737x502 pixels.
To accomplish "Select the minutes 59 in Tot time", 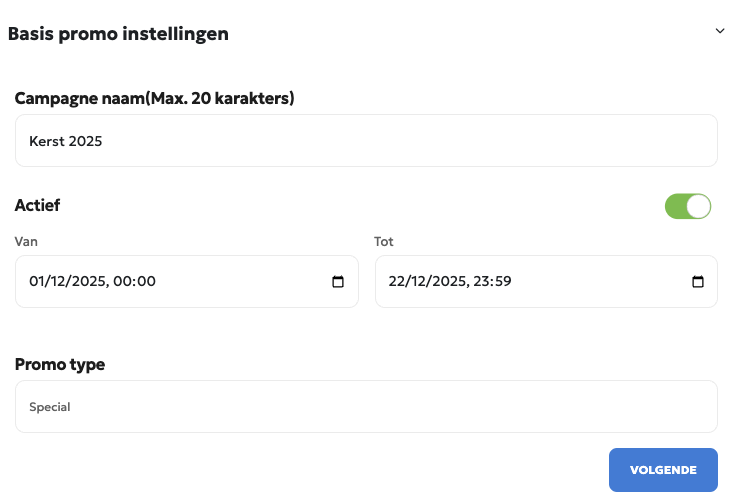I will 503,282.
